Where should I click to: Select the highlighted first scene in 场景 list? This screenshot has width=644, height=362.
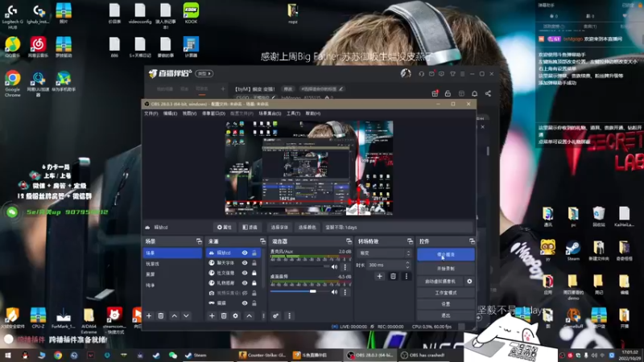[172, 253]
